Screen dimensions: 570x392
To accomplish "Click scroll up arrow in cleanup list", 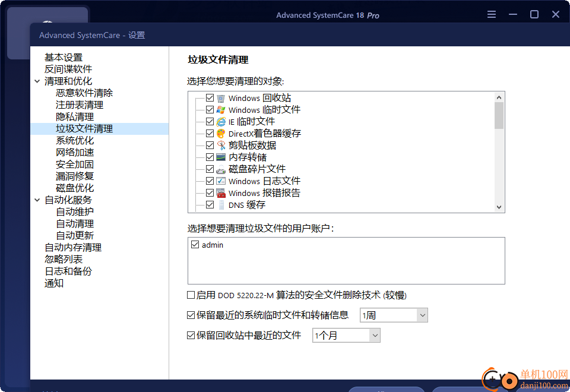I will pyautogui.click(x=499, y=97).
